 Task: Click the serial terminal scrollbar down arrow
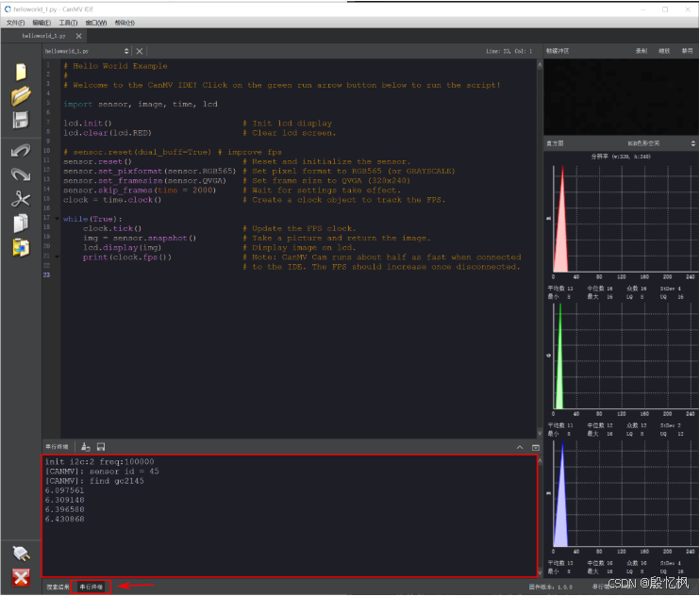coord(541,571)
